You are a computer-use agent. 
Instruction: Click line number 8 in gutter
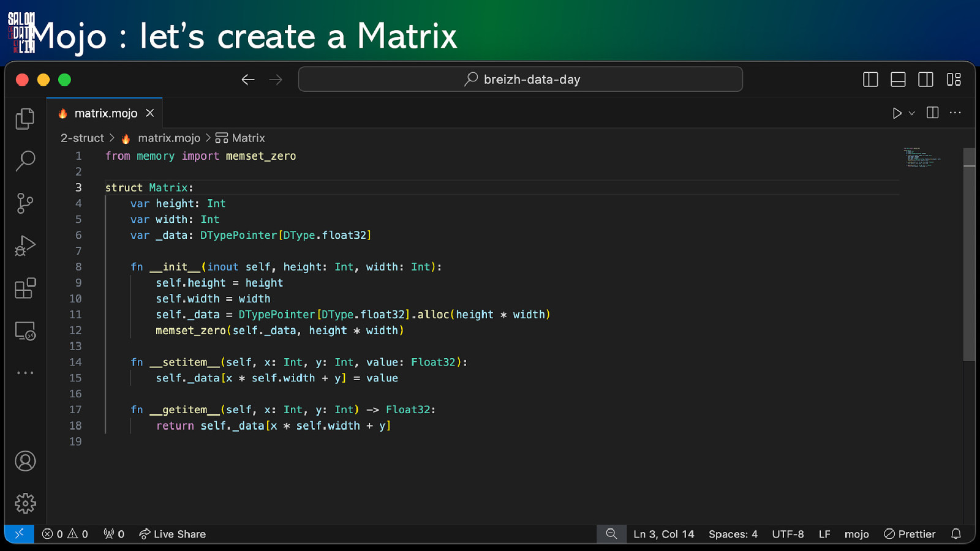pos(78,267)
